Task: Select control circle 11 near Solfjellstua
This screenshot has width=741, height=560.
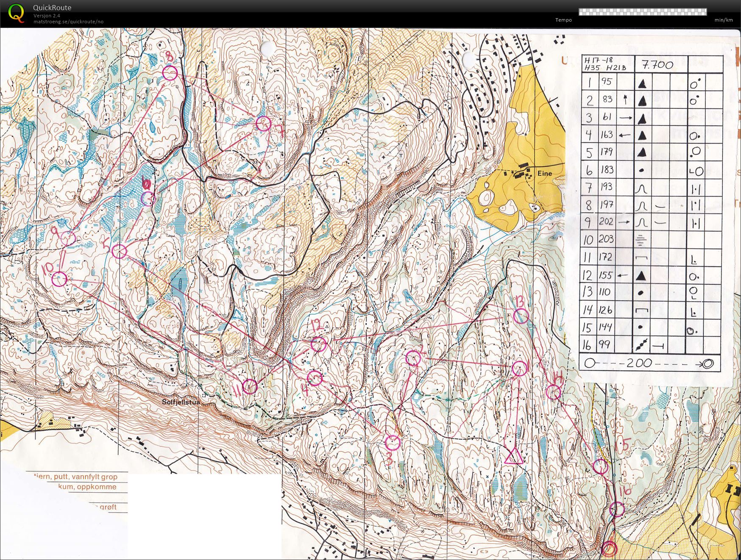Action: (x=250, y=386)
